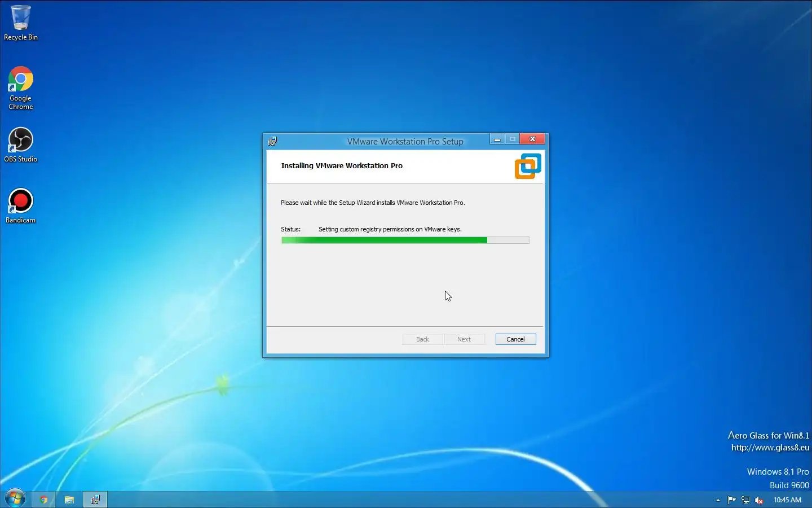Select the Google Chrome desktop shortcut

click(20, 88)
